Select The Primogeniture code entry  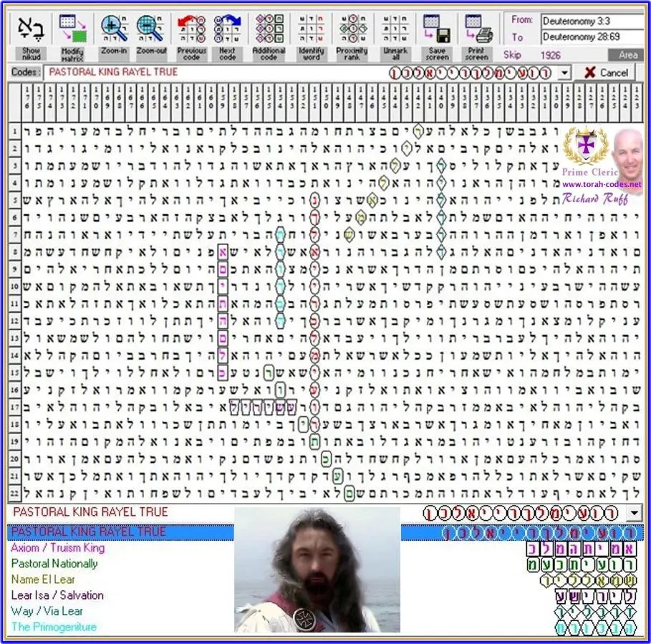[x=54, y=627]
